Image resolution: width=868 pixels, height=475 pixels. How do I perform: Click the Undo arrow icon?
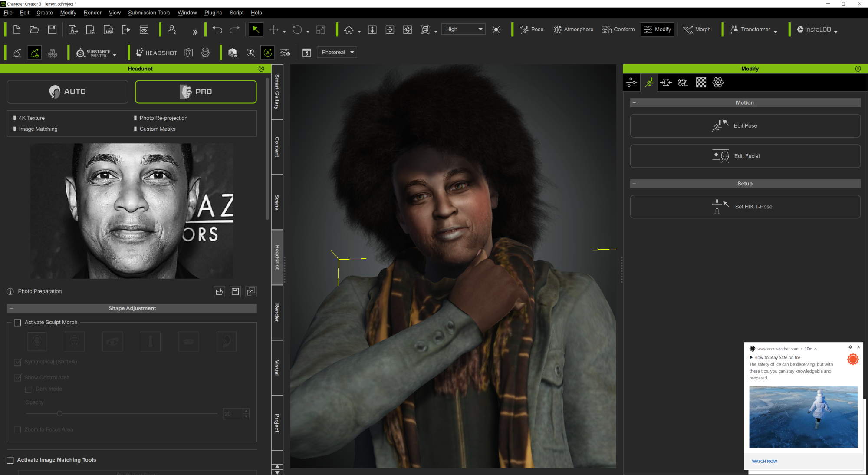(x=217, y=30)
